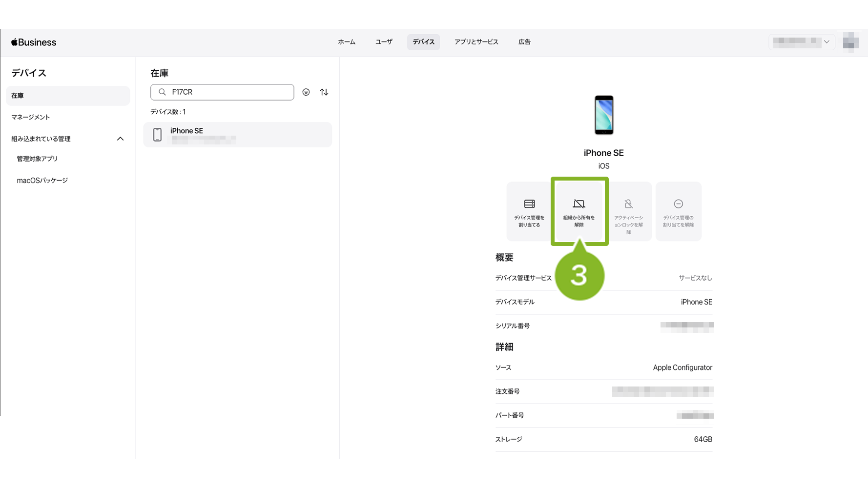The width and height of the screenshot is (868, 488).
Task: Open the organization account dropdown
Action: 801,42
